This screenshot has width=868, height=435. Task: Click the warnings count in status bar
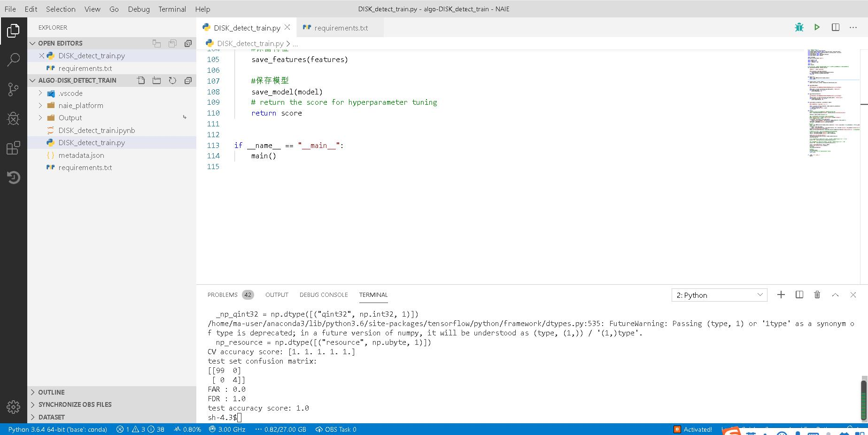click(x=139, y=429)
